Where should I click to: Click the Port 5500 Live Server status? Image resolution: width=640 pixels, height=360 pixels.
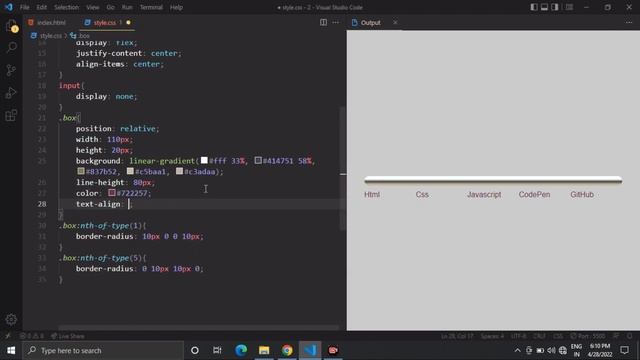coord(588,336)
